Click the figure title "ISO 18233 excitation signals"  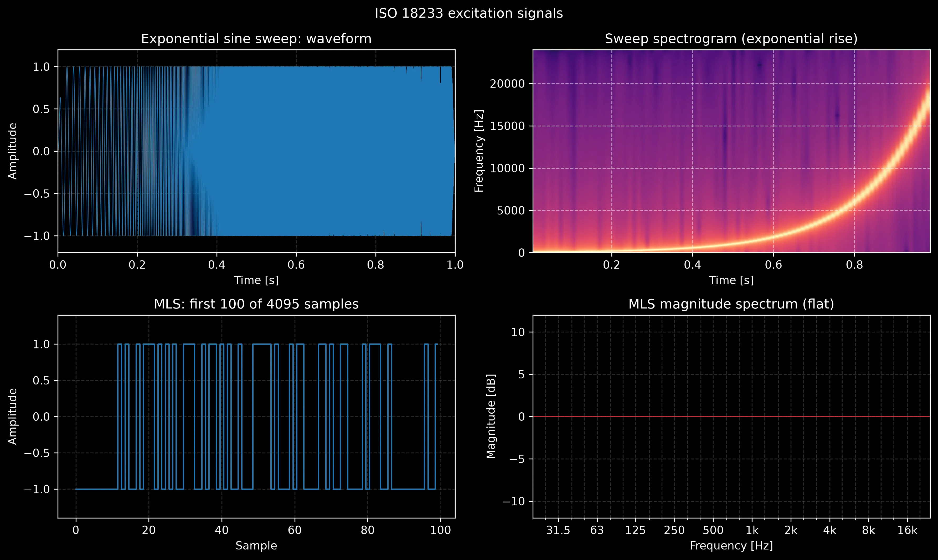point(469,14)
